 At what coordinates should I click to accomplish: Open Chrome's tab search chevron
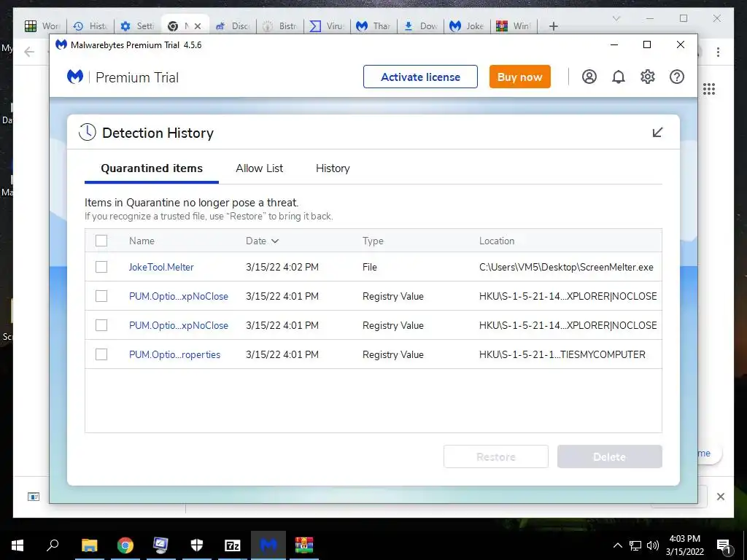tap(616, 18)
